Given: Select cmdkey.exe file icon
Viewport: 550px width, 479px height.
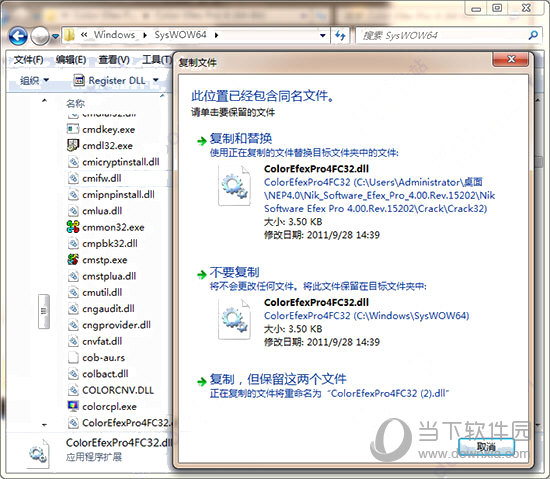Looking at the screenshot, I should 73,129.
